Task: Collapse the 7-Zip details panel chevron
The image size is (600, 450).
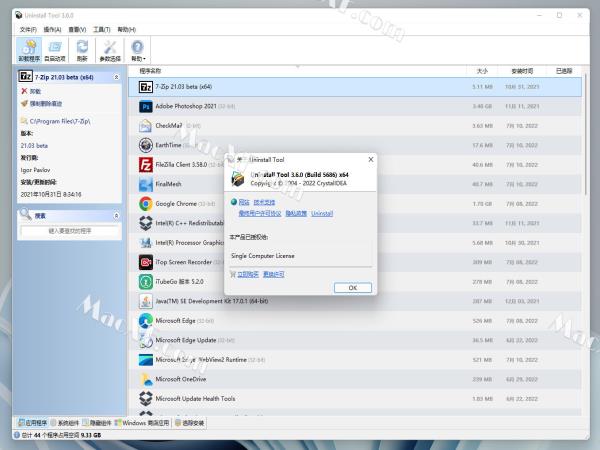Action: (x=116, y=77)
